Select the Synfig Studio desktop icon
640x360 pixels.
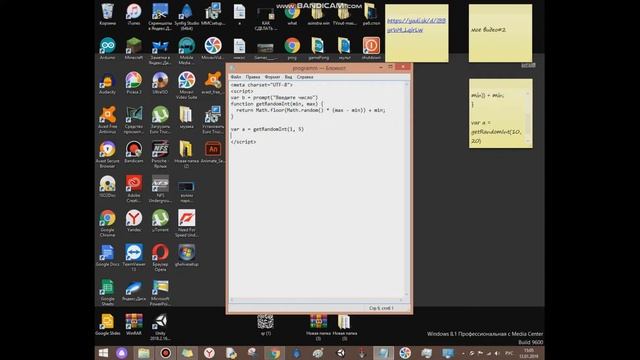[187, 16]
